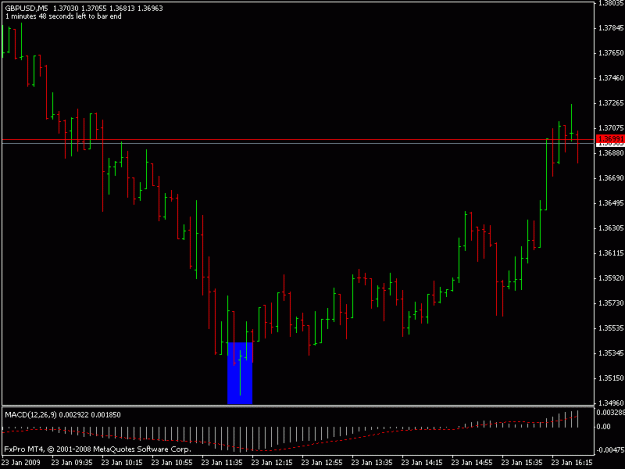The width and height of the screenshot is (625, 469).
Task: Click the 1.36495 price axis label
Action: pyautogui.click(x=611, y=203)
